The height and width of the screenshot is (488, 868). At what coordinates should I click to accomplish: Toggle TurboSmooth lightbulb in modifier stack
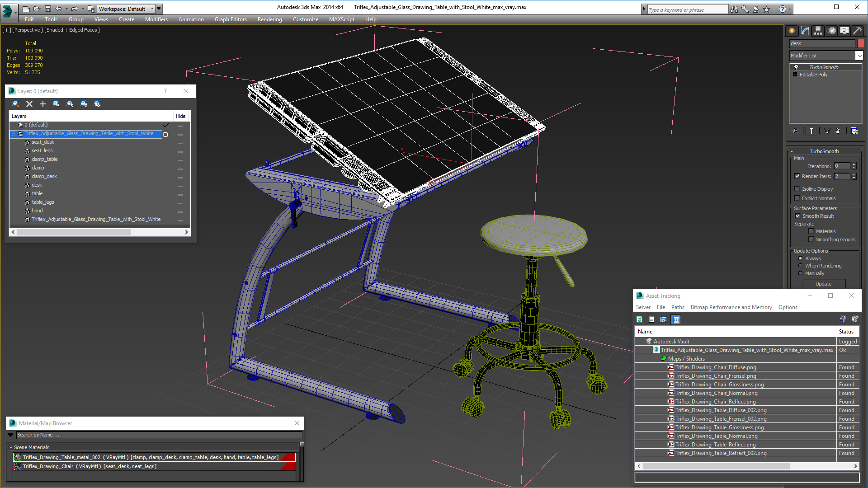click(x=796, y=67)
